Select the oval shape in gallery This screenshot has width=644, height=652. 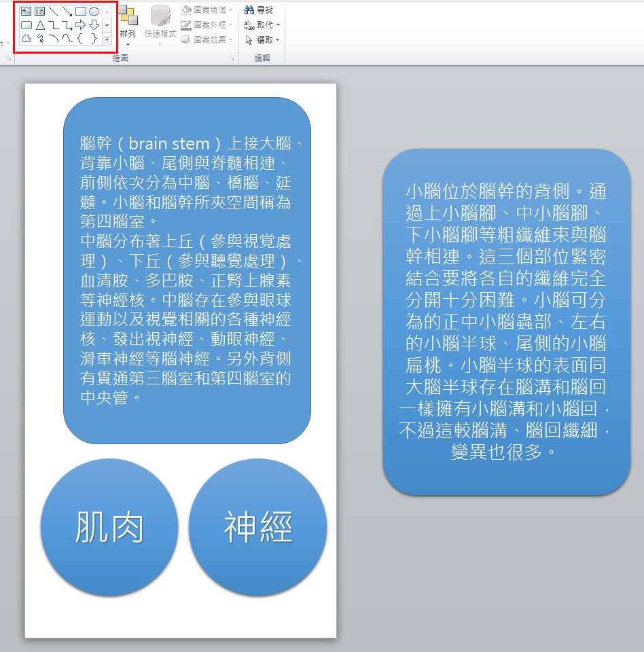coord(94,12)
